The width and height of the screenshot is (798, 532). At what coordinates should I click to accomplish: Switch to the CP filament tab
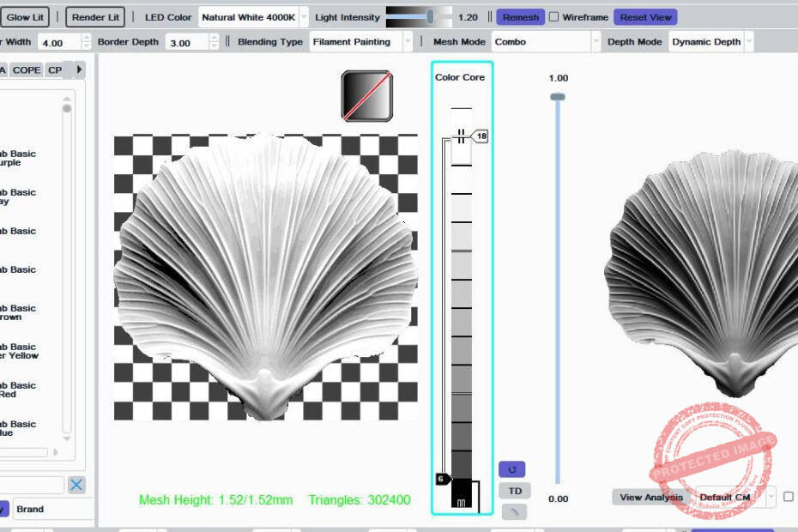(x=55, y=70)
